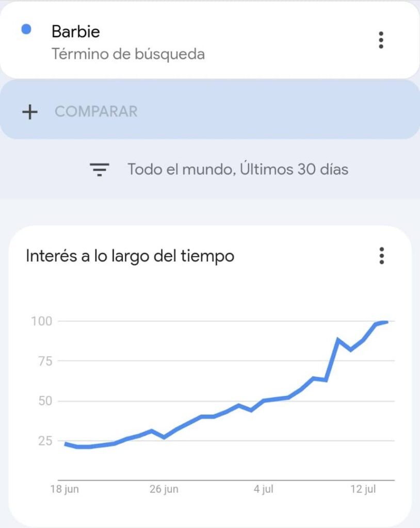Open the Barbie search term options menu
This screenshot has width=420, height=528.
381,40
